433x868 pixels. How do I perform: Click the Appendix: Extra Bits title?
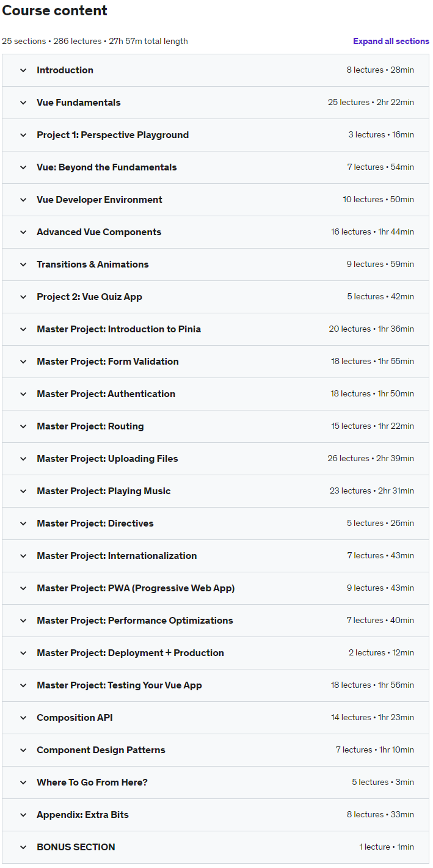coord(82,815)
